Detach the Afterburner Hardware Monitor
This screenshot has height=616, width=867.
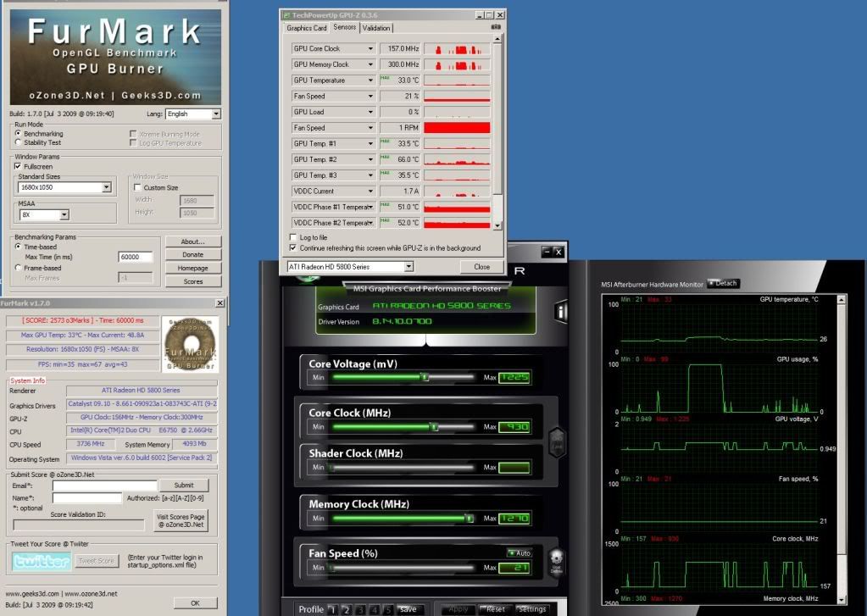click(x=723, y=283)
